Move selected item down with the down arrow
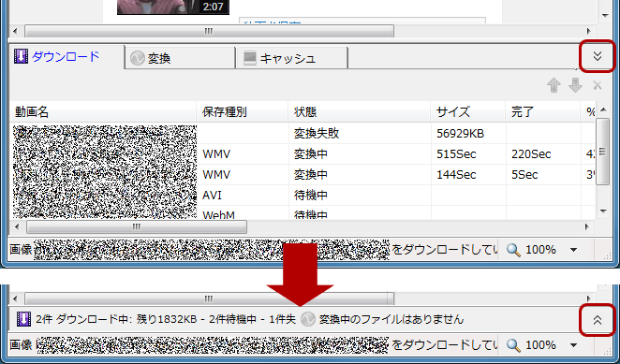 tap(575, 85)
